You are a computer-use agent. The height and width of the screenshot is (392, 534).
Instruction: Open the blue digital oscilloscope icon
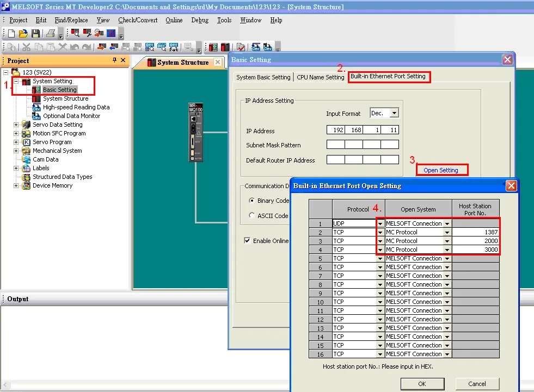(x=111, y=33)
